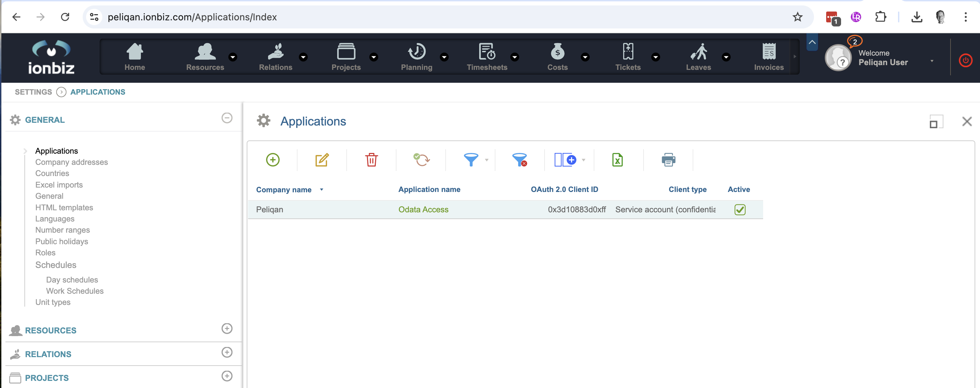Expand the Relations menu dropdown arrow
The width and height of the screenshot is (980, 388).
click(303, 57)
